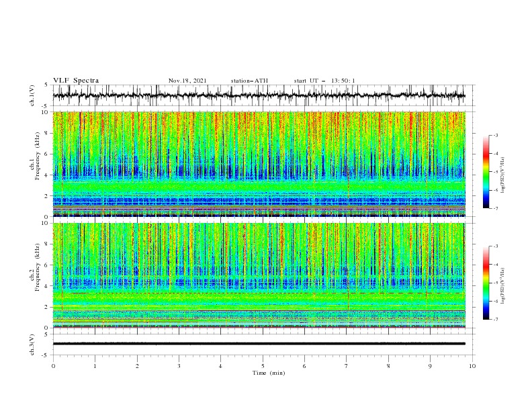Click the ch.2 frequency axis "8" tick label
The height and width of the screenshot is (411, 532).
point(47,244)
